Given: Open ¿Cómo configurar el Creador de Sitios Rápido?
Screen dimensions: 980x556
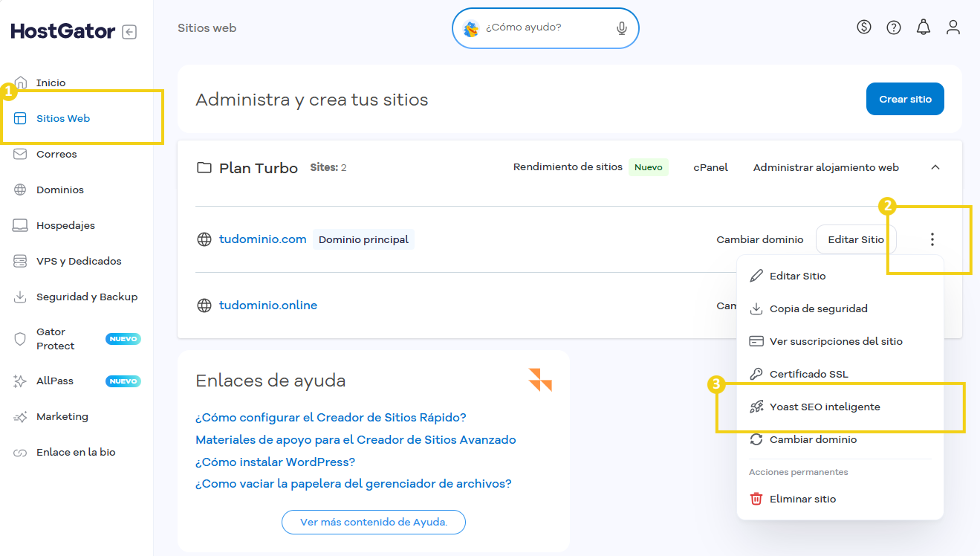Looking at the screenshot, I should [331, 418].
